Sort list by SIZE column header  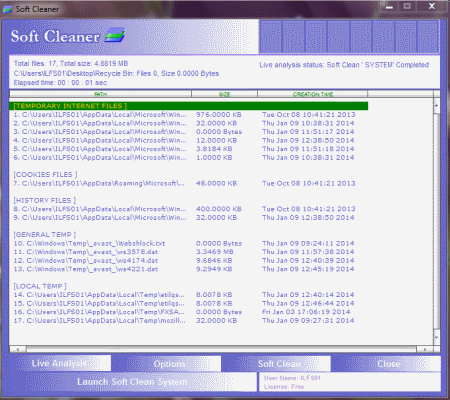tap(224, 94)
